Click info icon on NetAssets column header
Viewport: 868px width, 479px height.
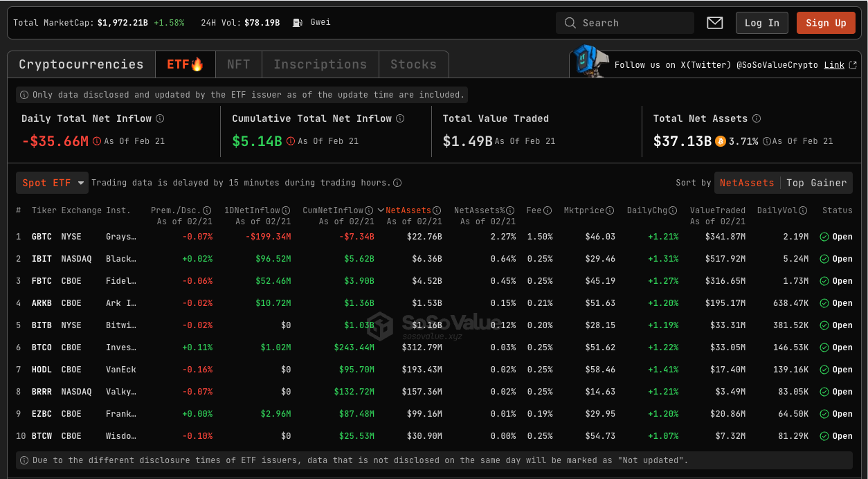tap(437, 210)
